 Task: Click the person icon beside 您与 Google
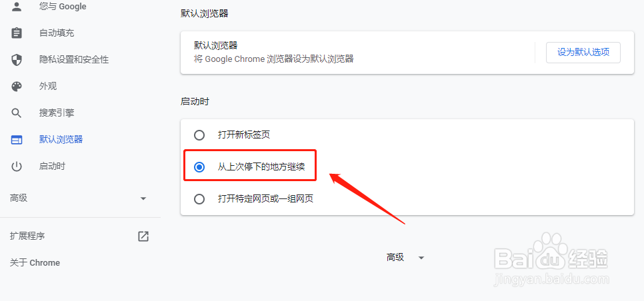pos(17,7)
